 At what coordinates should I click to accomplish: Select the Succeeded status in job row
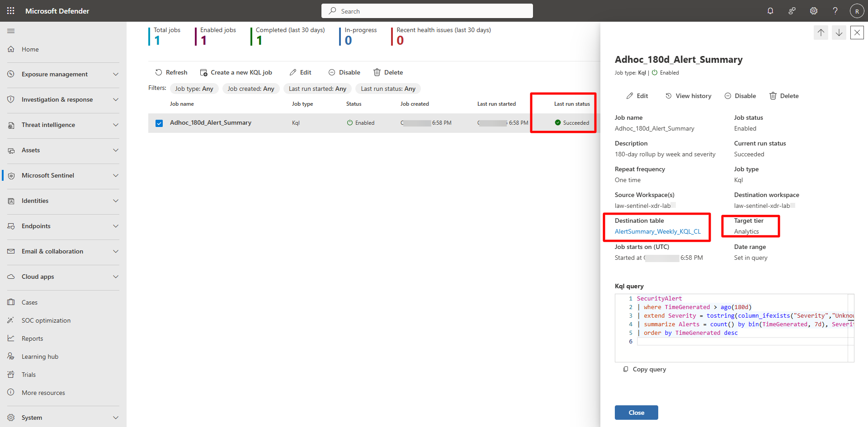pyautogui.click(x=572, y=123)
